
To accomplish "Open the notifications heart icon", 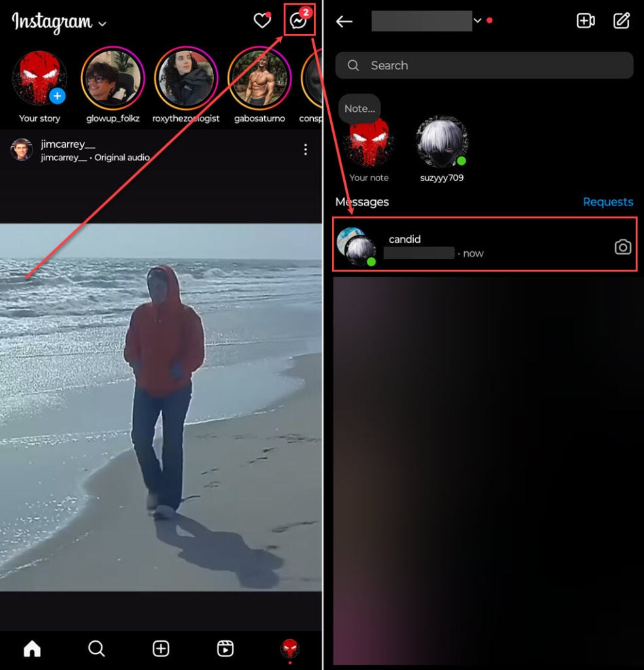I will (262, 21).
